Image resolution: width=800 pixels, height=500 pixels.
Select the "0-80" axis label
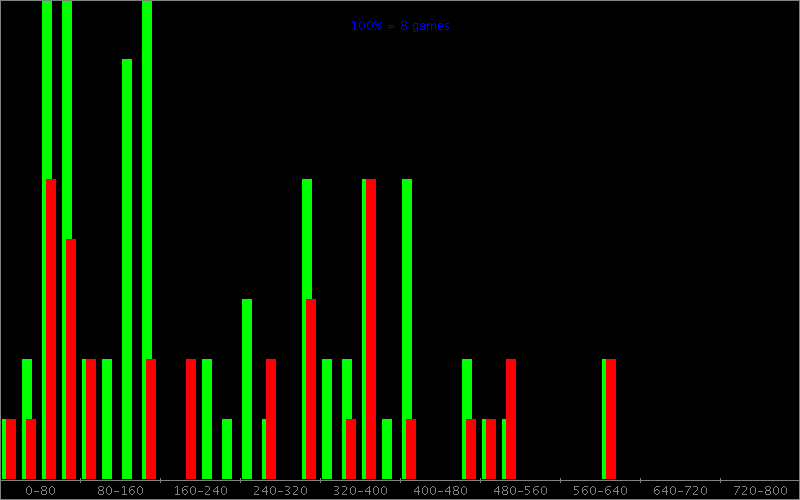pos(40,491)
